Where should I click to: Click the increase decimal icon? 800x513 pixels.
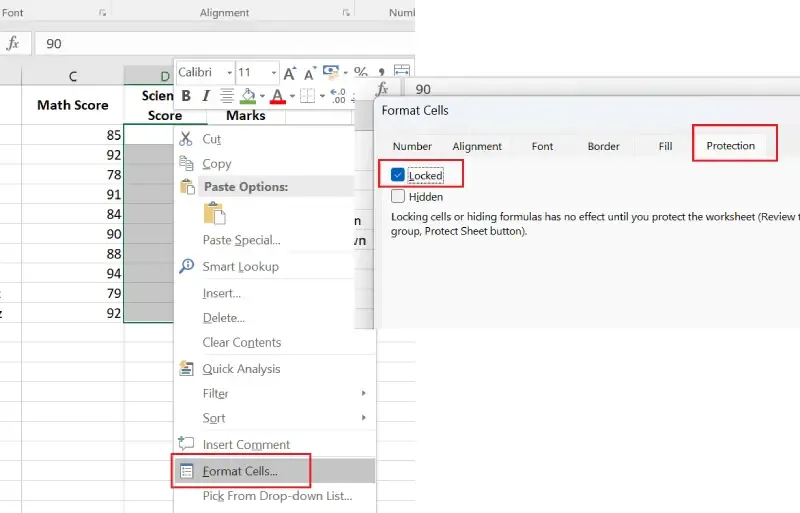coord(338,95)
